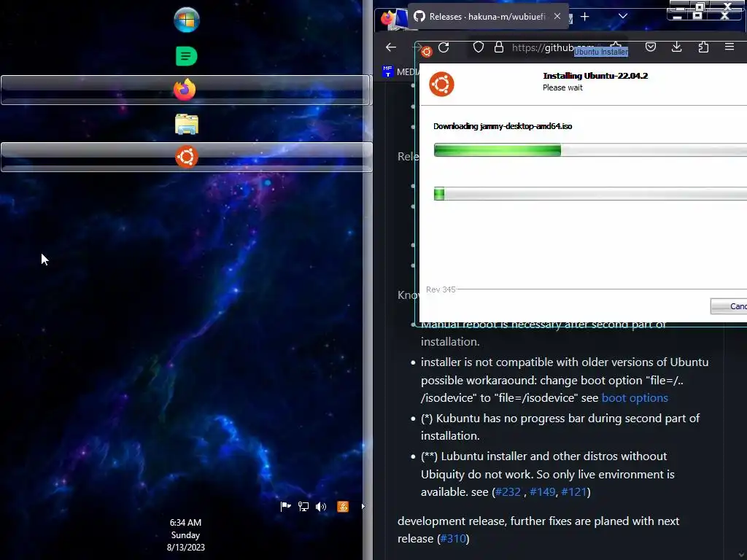The width and height of the screenshot is (747, 560).
Task: Click the jammy-desktop-amd64.iso download progress bar
Action: point(590,150)
